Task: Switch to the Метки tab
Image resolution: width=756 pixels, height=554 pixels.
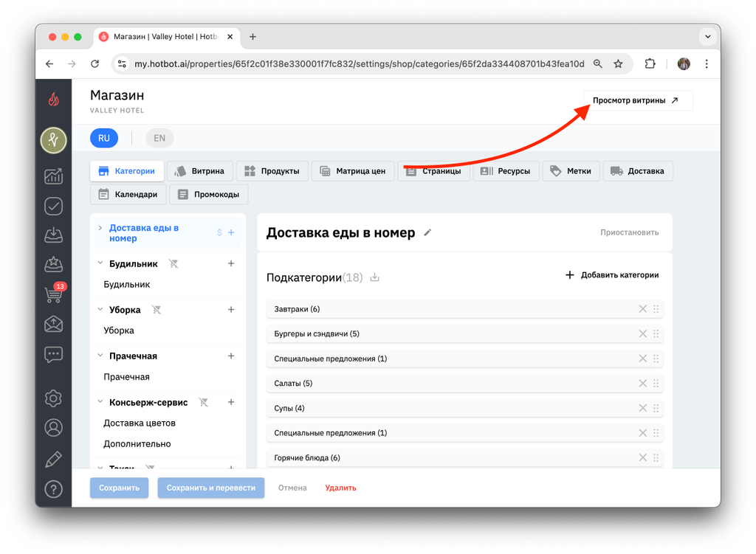Action: pos(571,171)
